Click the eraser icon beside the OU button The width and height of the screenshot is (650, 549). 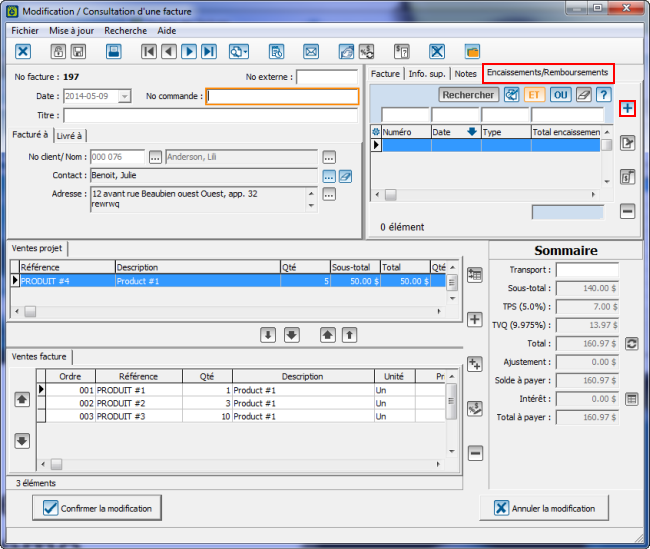[x=583, y=94]
